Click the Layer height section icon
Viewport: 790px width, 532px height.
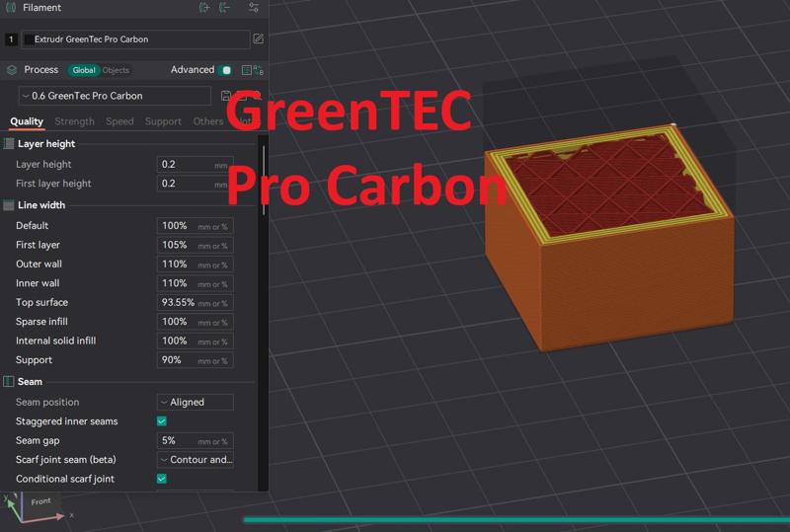(9, 143)
